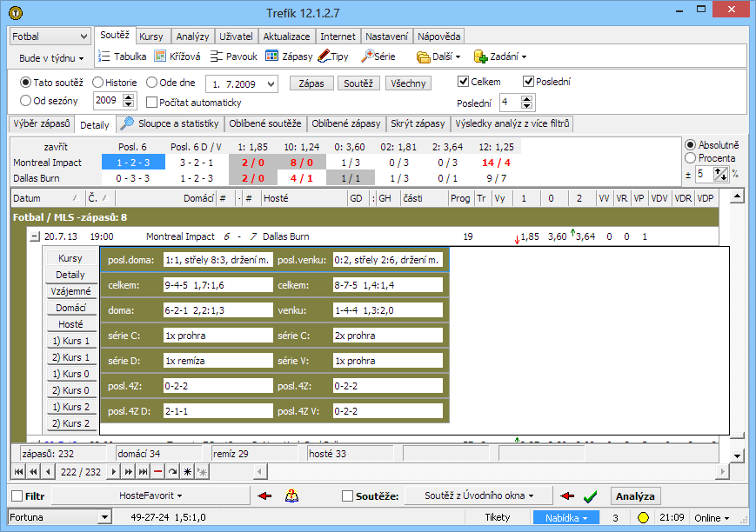This screenshot has width=756, height=532.
Task: Collapse the Montreal Impact match row
Action: tap(35, 236)
